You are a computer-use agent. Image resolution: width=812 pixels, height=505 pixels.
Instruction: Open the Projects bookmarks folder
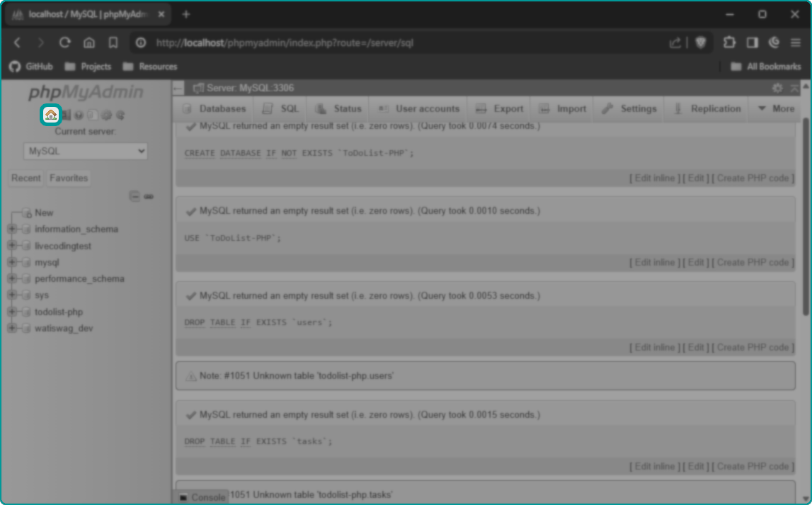tap(88, 67)
